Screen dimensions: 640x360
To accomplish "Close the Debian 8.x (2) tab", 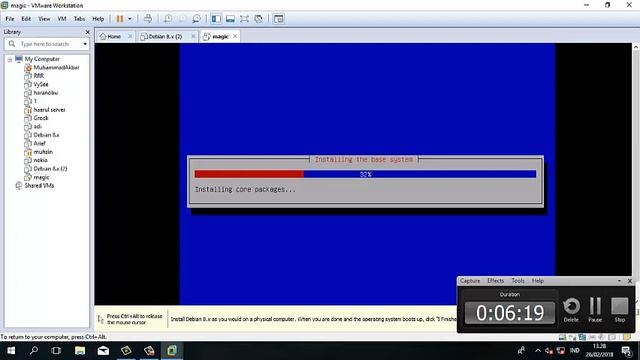I will (x=193, y=36).
